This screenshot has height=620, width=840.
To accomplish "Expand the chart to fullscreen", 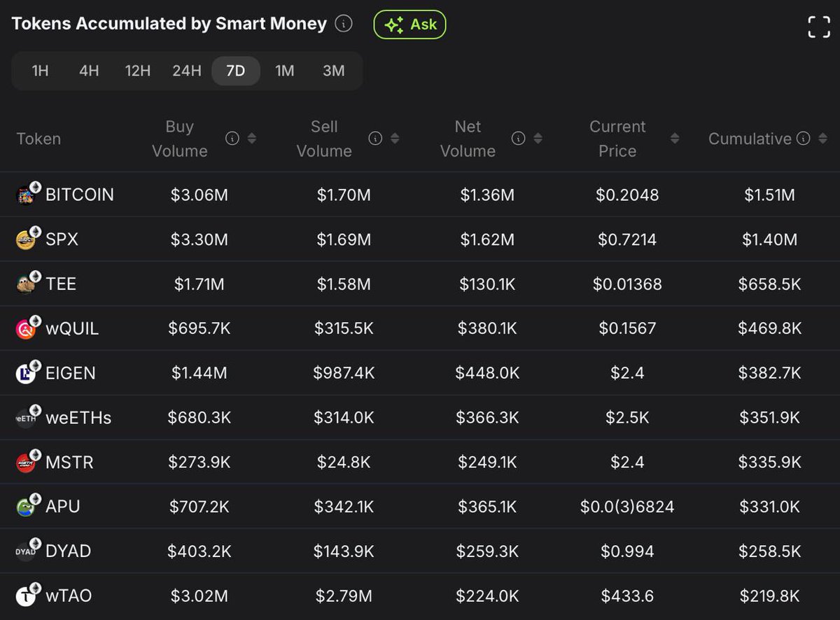I will point(818,26).
